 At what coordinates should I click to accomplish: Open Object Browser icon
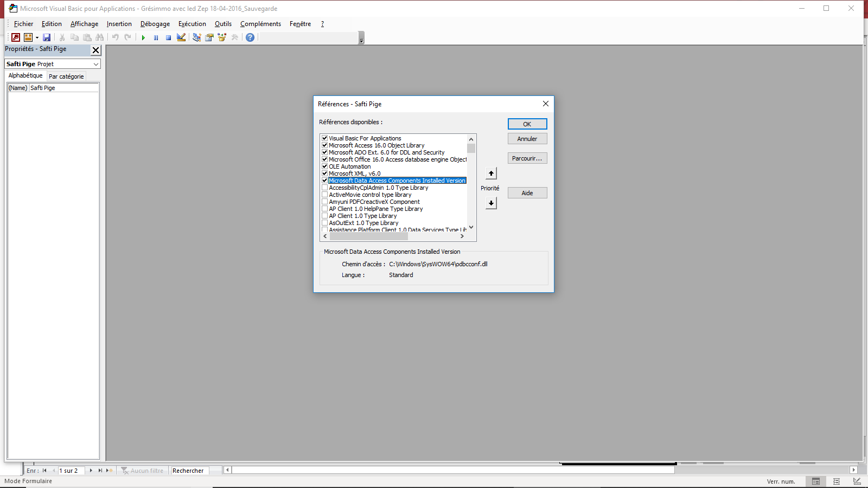pos(221,37)
